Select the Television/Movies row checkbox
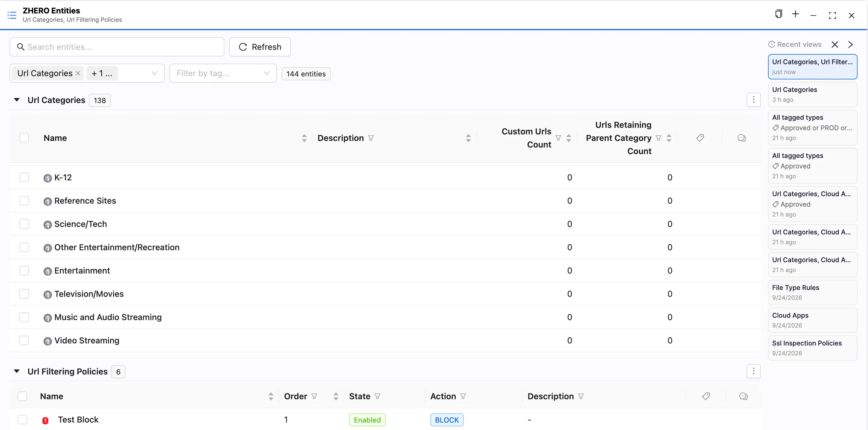This screenshot has width=868, height=430. tap(24, 294)
